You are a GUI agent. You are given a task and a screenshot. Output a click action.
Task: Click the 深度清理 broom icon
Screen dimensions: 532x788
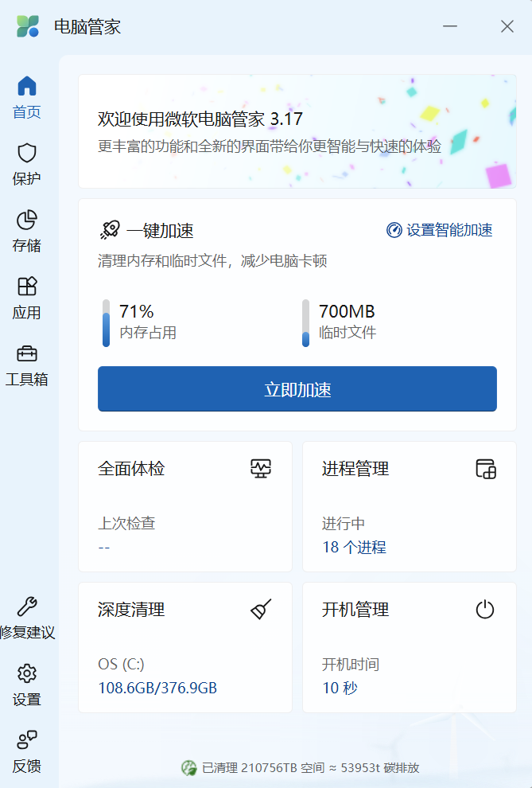tap(261, 609)
